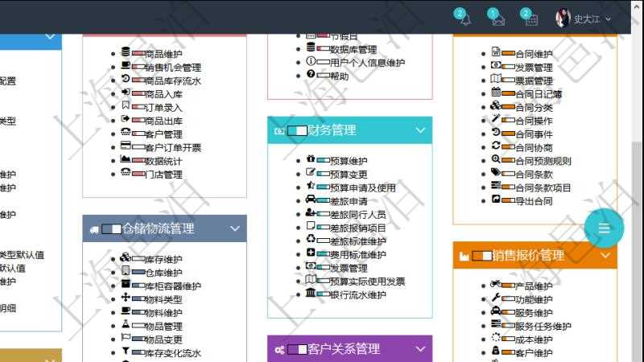Click the calendar icon beside 合同日记簿

click(x=496, y=92)
